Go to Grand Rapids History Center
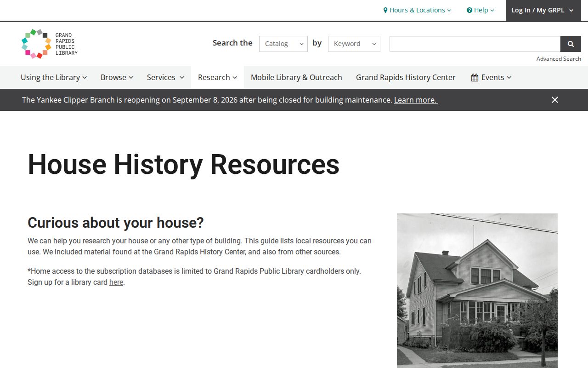 pyautogui.click(x=406, y=77)
